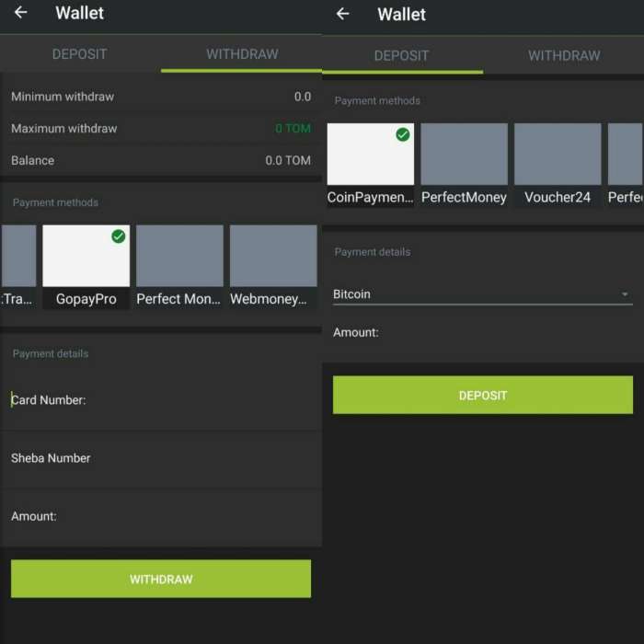Select the Voucher24 payment method
644x644 pixels.
[x=558, y=166]
